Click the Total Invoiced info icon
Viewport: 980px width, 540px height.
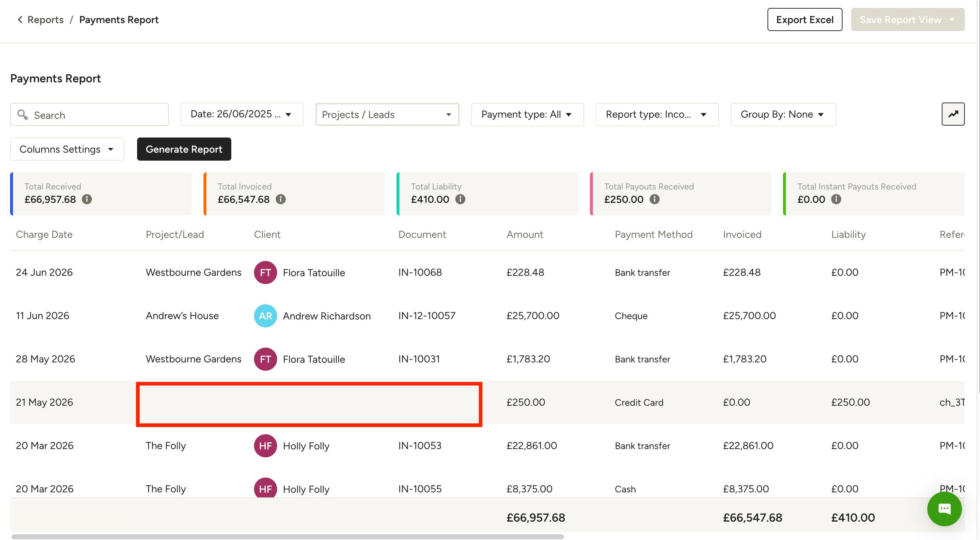click(x=280, y=199)
